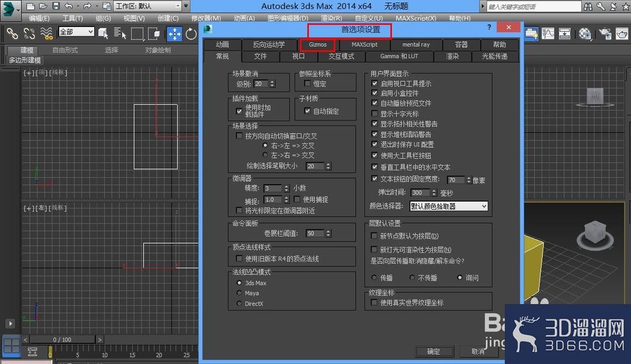Screen dimensions: 631x364
Task: Toggle 启用视口工具提示 checkbox
Action: (x=375, y=83)
